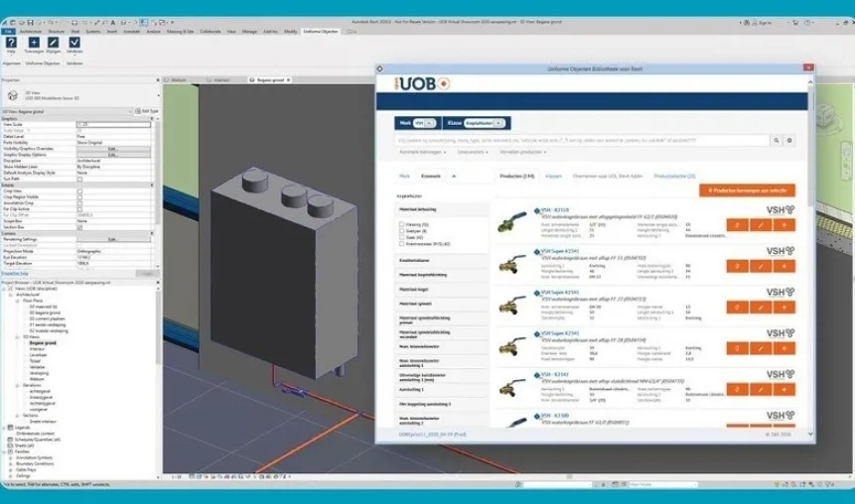Click the Valideren checkmark icon

(74, 43)
